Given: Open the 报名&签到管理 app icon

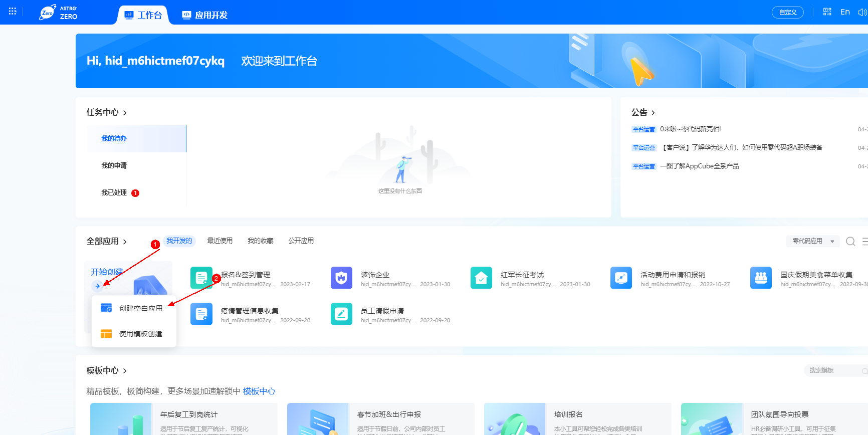Looking at the screenshot, I should (201, 278).
